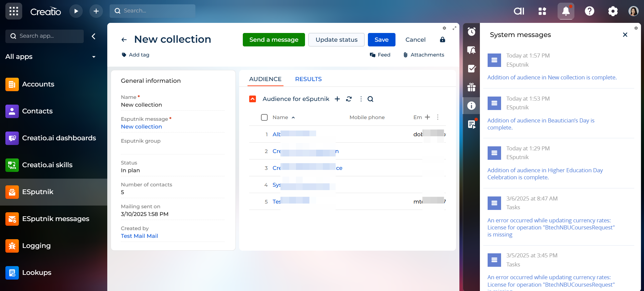Open Higher Education Day Celebration message
Image resolution: width=644 pixels, height=291 pixels.
545,174
